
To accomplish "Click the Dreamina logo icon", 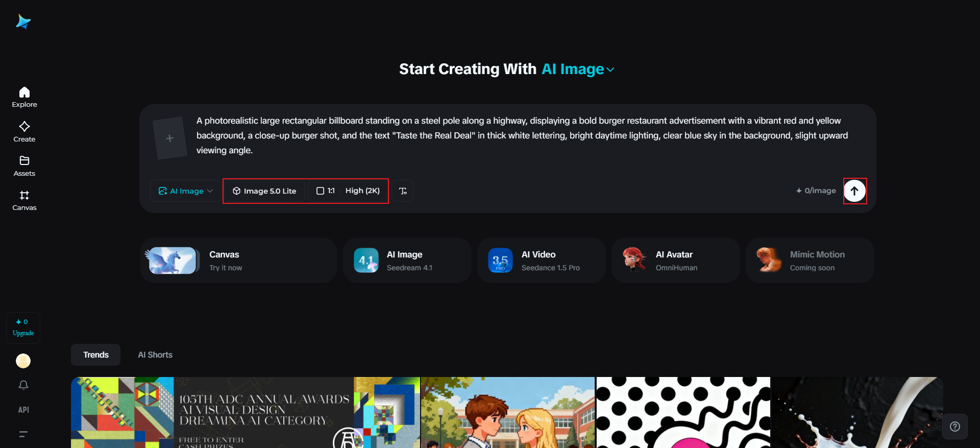I will 23,21.
